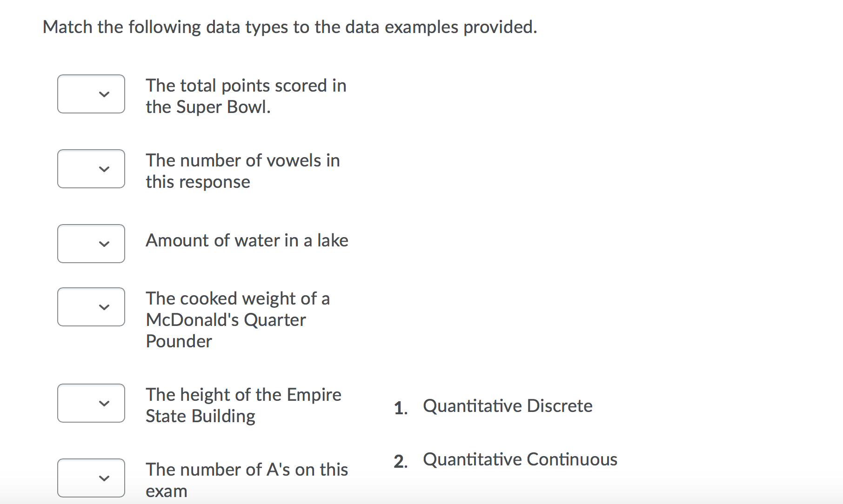Open the dropdown for amount of water in lake
This screenshot has height=504, width=843.
(x=91, y=244)
